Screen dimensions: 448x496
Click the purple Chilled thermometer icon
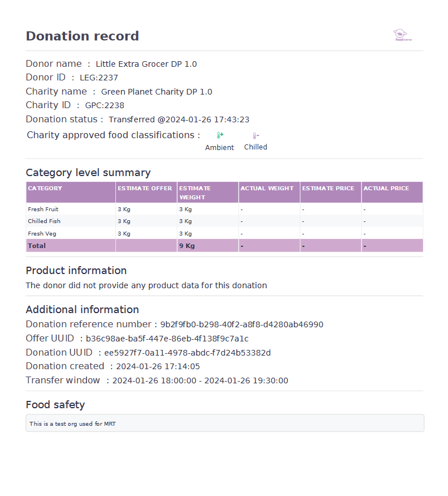point(256,135)
